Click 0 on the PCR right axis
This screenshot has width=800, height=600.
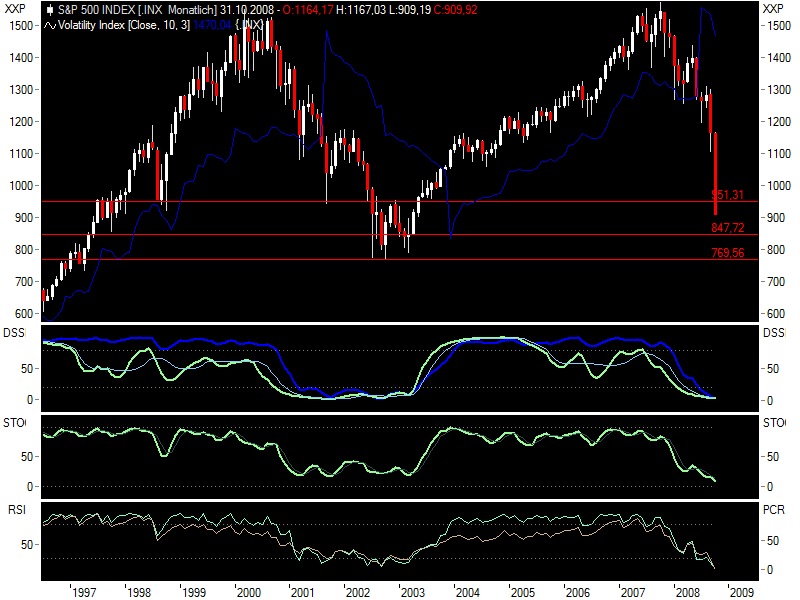tap(770, 570)
